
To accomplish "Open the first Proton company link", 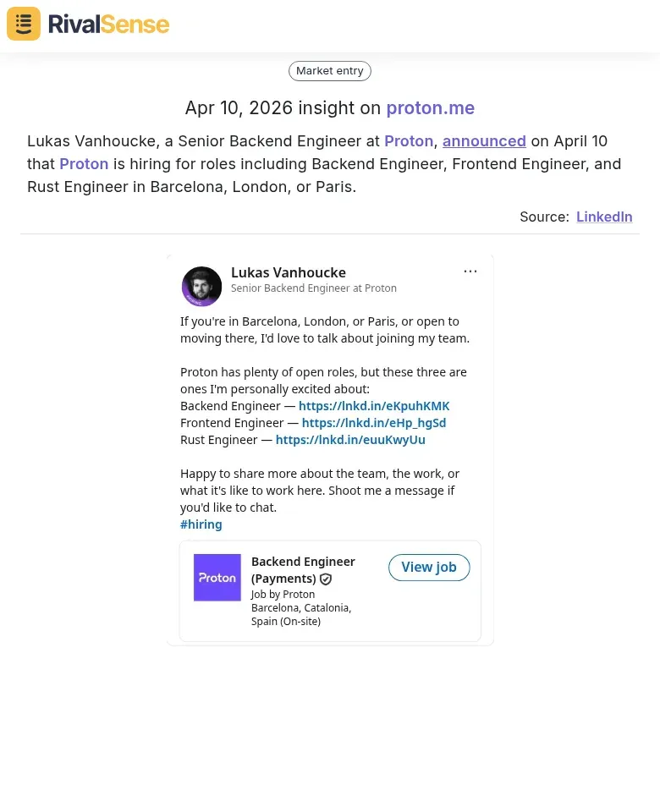I will click(409, 141).
